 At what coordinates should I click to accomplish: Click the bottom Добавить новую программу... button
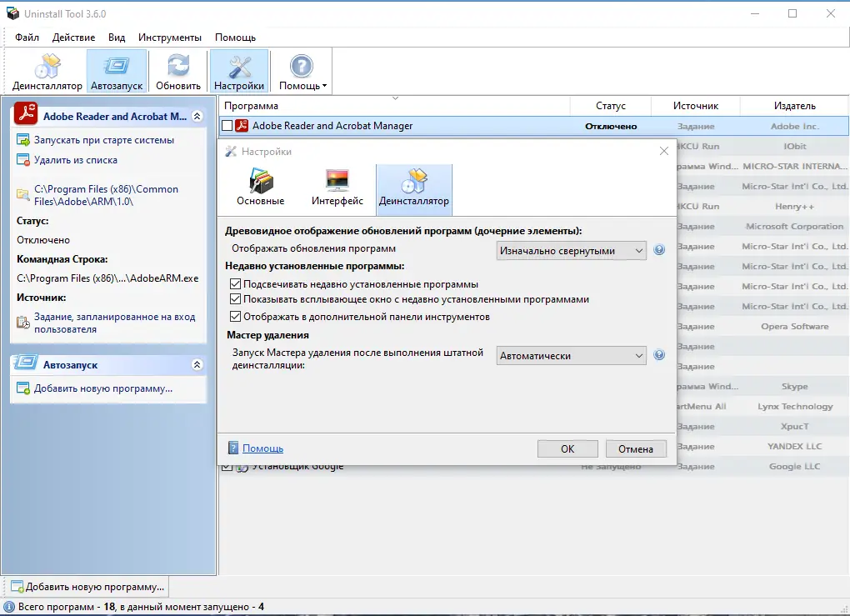pyautogui.click(x=87, y=587)
